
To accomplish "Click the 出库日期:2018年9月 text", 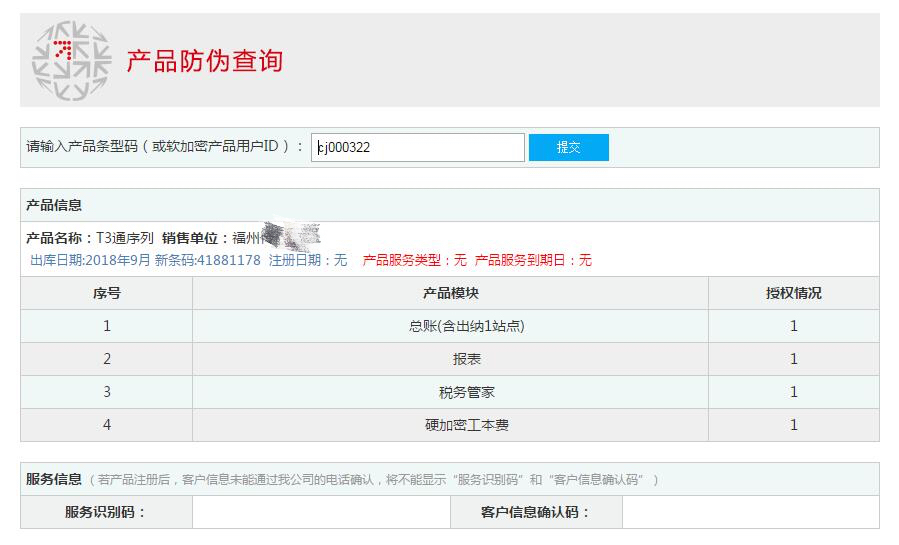I will coord(90,260).
